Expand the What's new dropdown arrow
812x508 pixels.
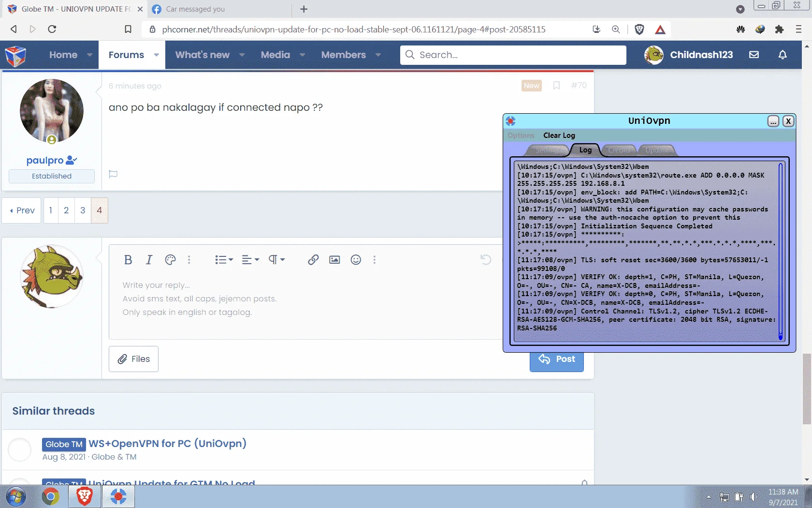pos(242,55)
